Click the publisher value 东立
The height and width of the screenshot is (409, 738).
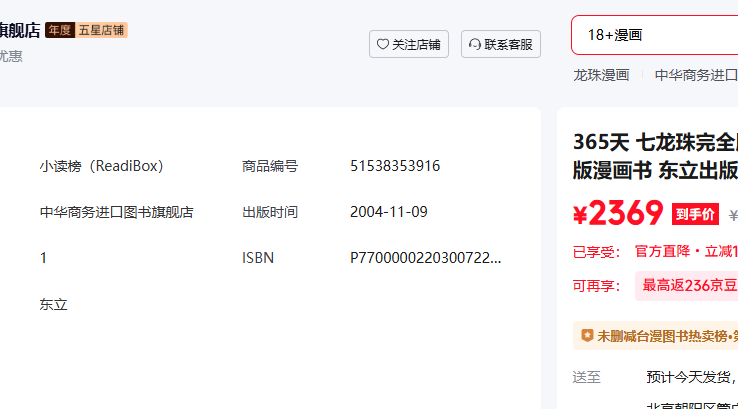(x=54, y=304)
